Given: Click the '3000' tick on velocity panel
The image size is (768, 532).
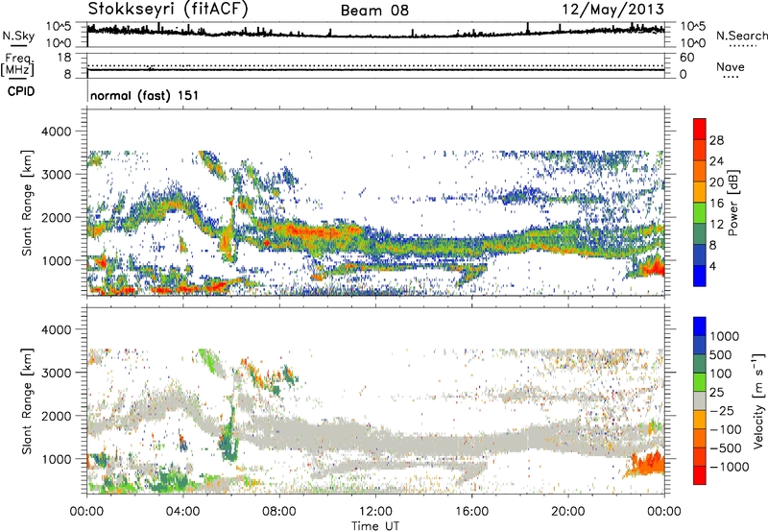Looking at the screenshot, I should pos(57,373).
